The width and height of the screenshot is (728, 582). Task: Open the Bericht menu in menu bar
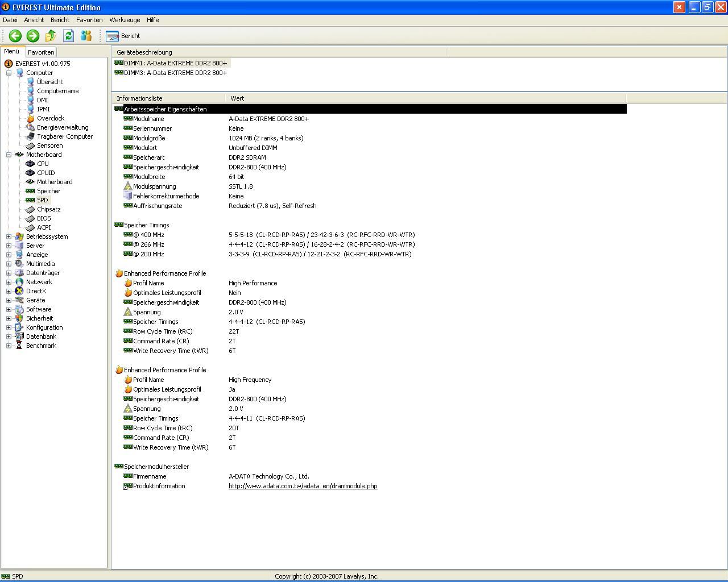coord(60,20)
